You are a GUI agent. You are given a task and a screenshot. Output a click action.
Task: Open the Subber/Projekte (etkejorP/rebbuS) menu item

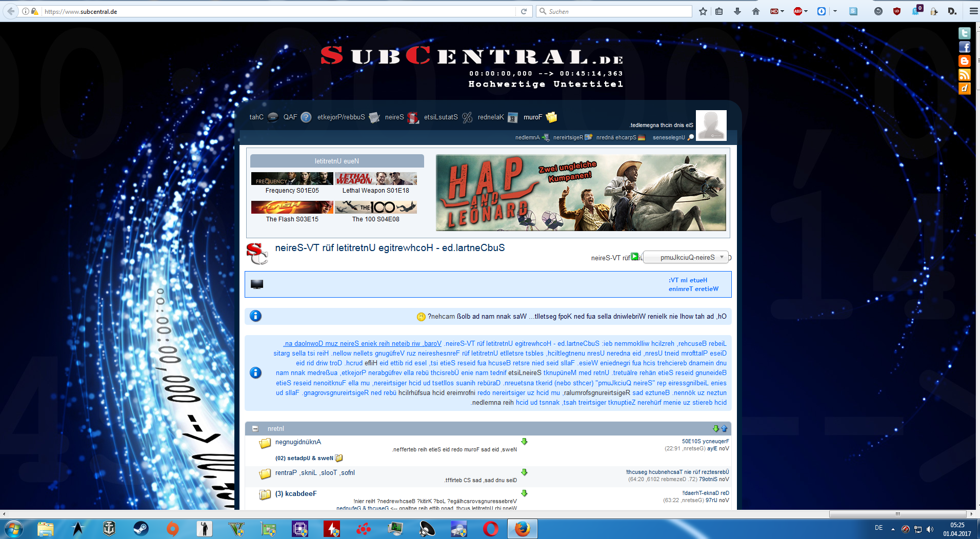(x=341, y=117)
